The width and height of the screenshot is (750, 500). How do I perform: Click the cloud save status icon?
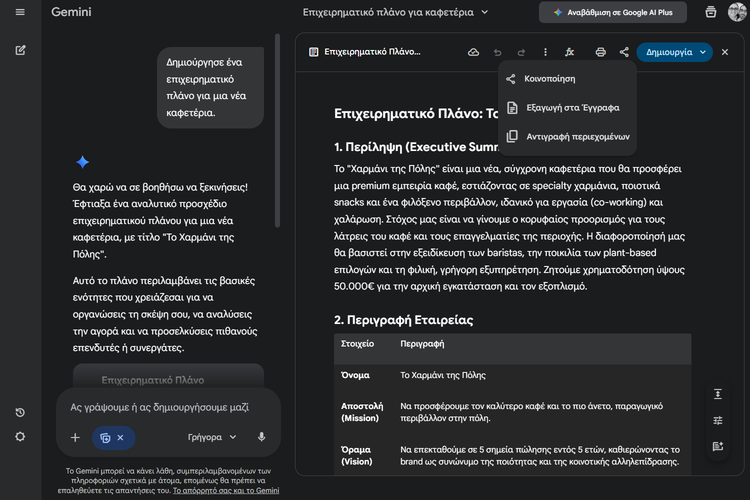pos(473,52)
